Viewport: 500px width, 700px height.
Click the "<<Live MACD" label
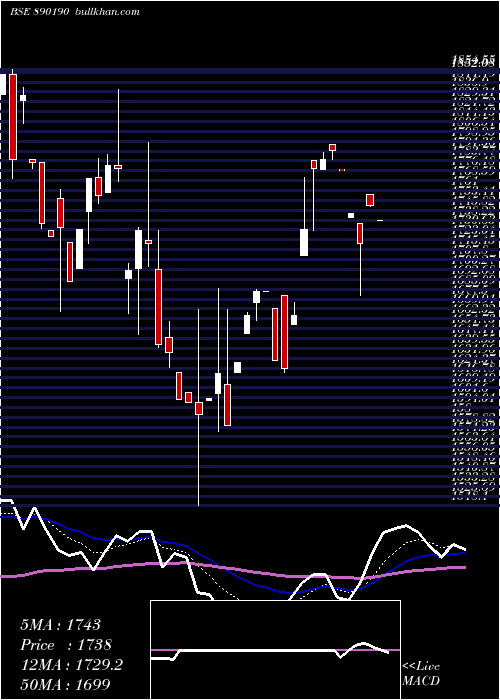point(421,674)
